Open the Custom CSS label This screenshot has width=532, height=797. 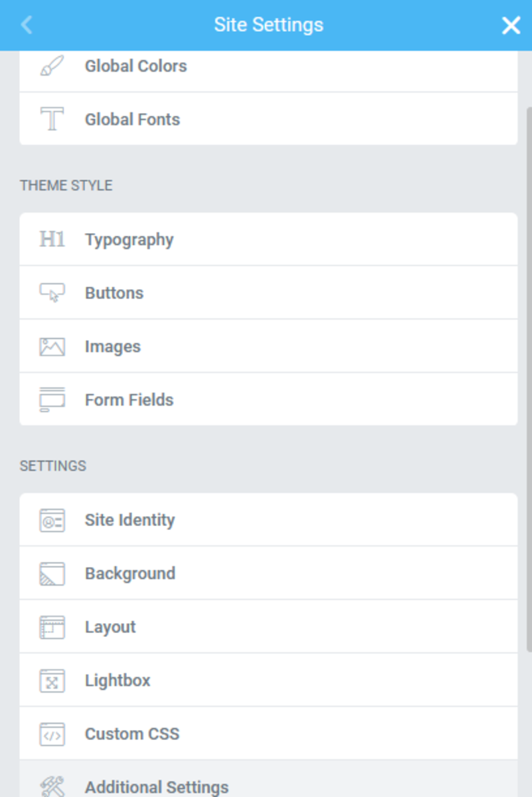[x=132, y=734]
